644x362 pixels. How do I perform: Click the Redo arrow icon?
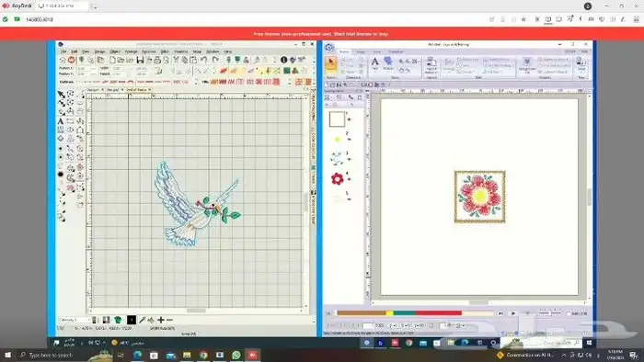pos(215,60)
